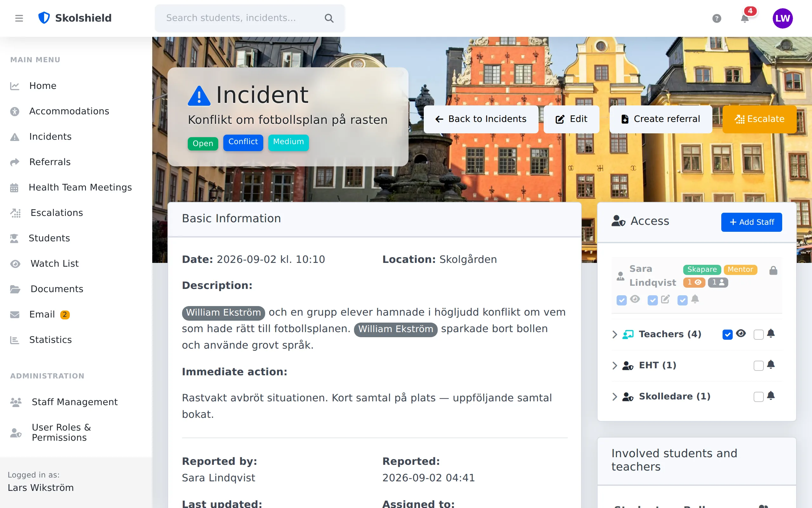Go to Incidents menu item
The height and width of the screenshot is (508, 812).
tap(76, 137)
